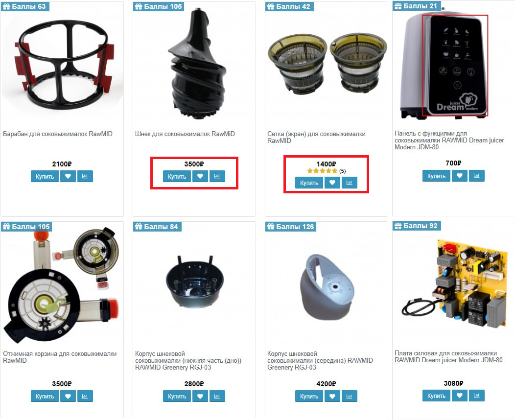Compare the 2800₽ Корпус (дно) product
The image size is (515, 420).
217,396
